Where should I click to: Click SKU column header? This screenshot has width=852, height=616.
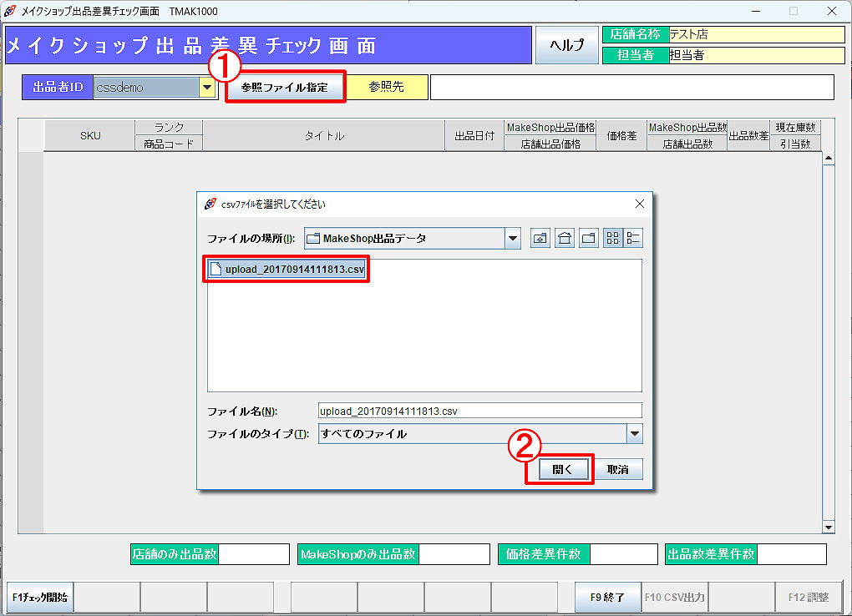tap(89, 135)
